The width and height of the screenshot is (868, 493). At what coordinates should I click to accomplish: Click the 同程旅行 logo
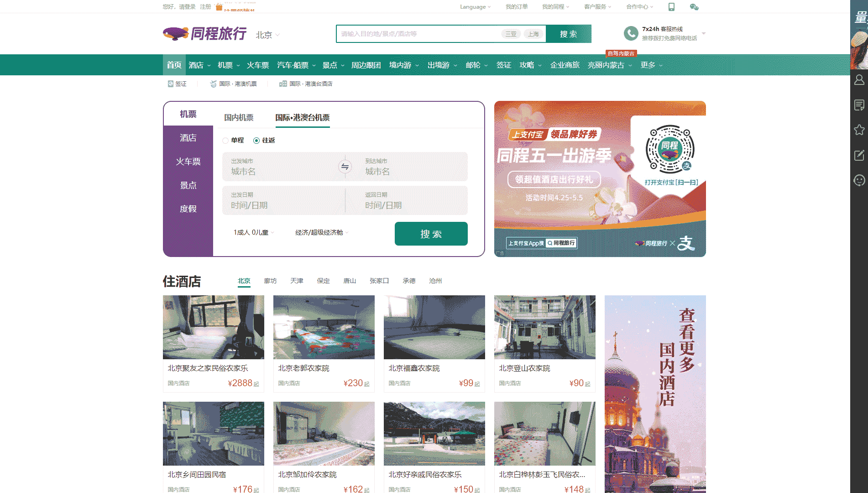204,34
